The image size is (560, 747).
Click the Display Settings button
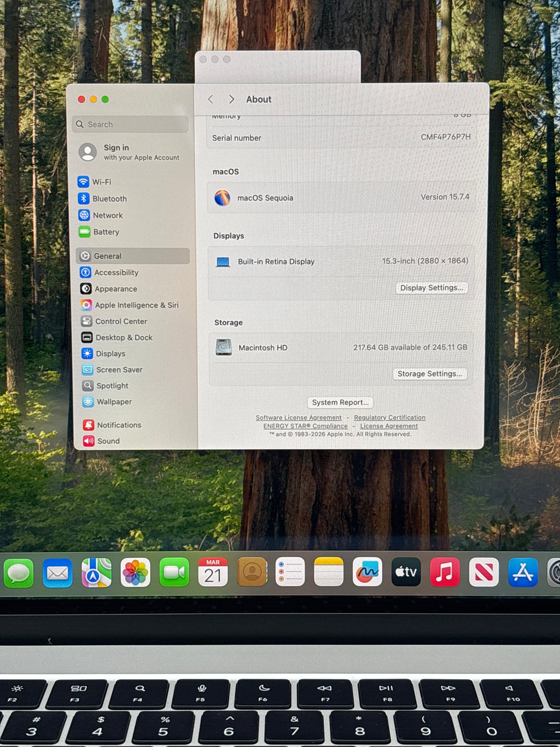(x=431, y=288)
